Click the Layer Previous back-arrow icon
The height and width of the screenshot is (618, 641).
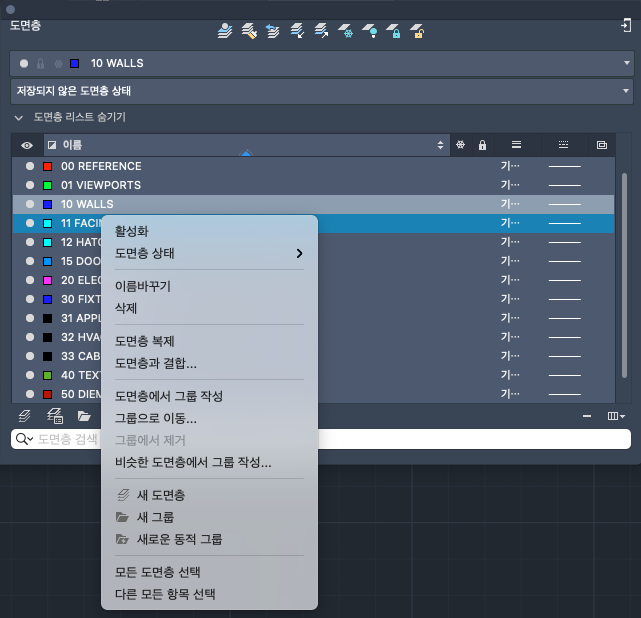(x=273, y=31)
